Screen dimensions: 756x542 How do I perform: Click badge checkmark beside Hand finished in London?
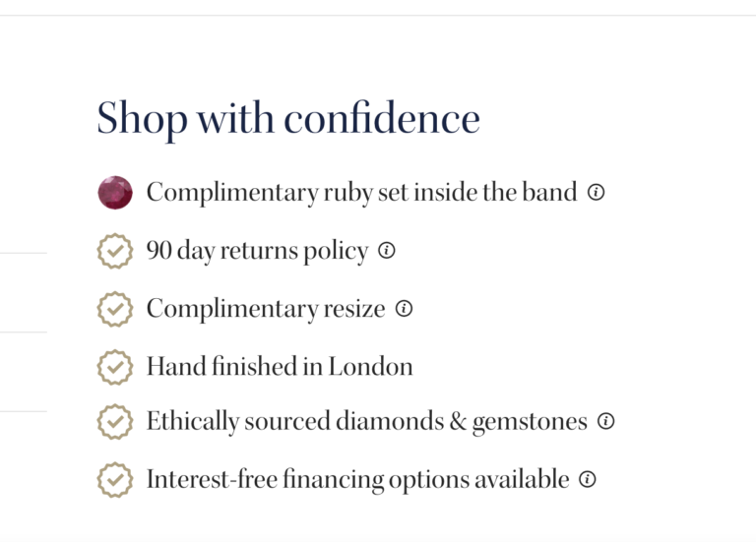(x=115, y=367)
